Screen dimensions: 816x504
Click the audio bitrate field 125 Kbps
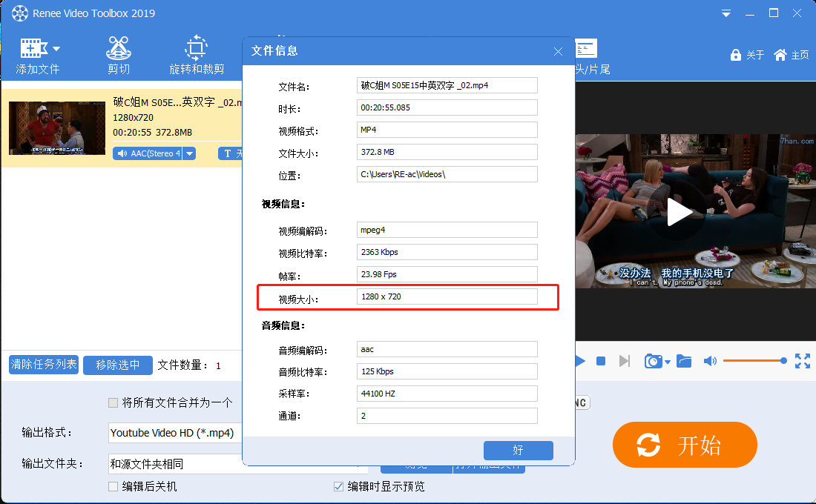pos(447,371)
